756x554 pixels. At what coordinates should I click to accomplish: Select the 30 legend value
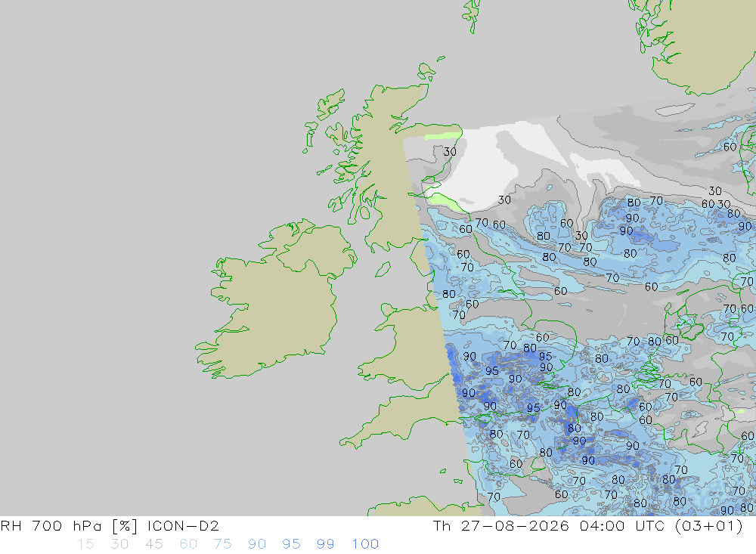pos(119,544)
